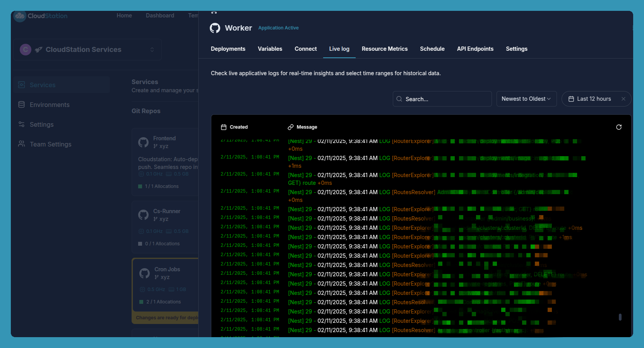Click the Message column header
This screenshot has width=644, height=348.
302,127
